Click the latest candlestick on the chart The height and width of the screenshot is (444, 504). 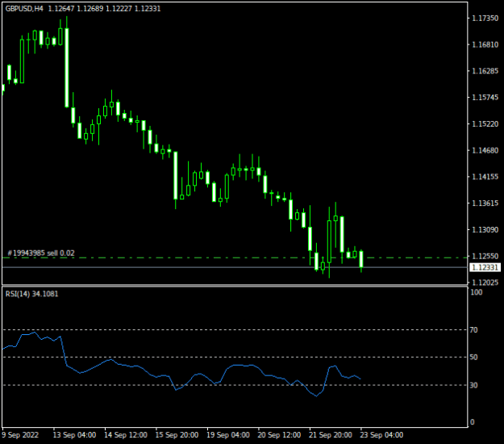coord(361,259)
